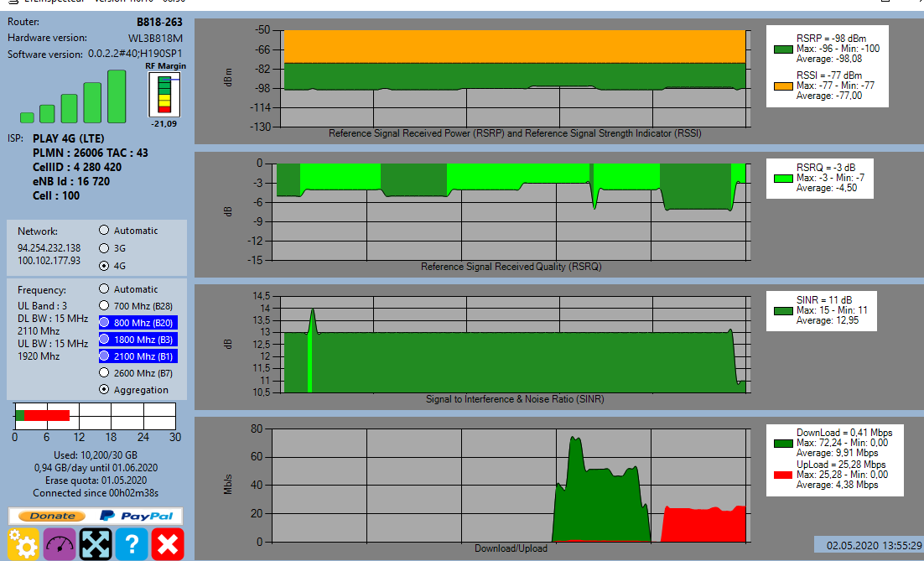Click the Erase quota: 01.05.2020 text
The width and height of the screenshot is (924, 561).
point(96,480)
